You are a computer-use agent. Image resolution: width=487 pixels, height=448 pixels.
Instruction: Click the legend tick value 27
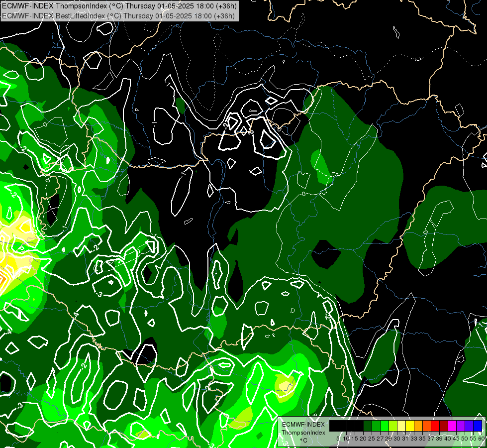point(380,439)
